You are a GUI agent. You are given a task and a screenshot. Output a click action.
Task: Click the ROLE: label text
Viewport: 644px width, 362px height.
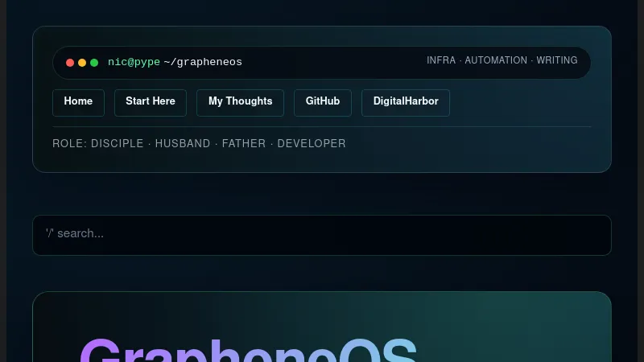tap(69, 144)
